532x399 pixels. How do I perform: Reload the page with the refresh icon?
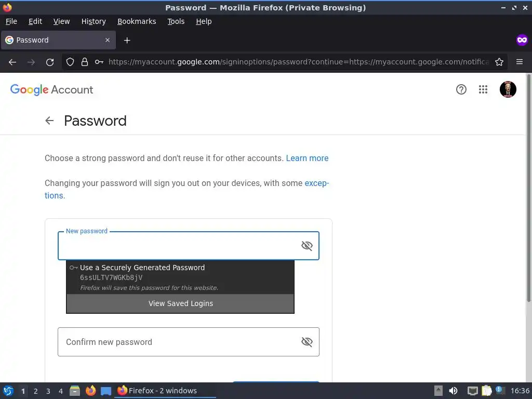pos(50,62)
